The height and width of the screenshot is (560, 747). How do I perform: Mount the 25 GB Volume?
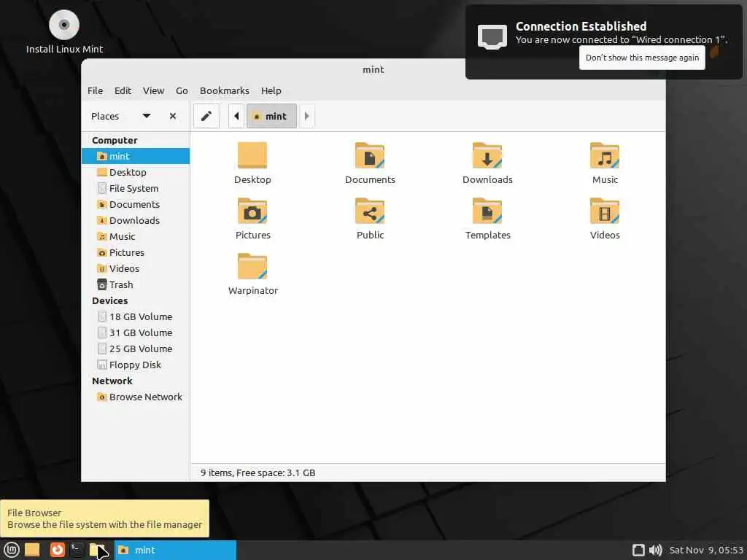click(136, 349)
